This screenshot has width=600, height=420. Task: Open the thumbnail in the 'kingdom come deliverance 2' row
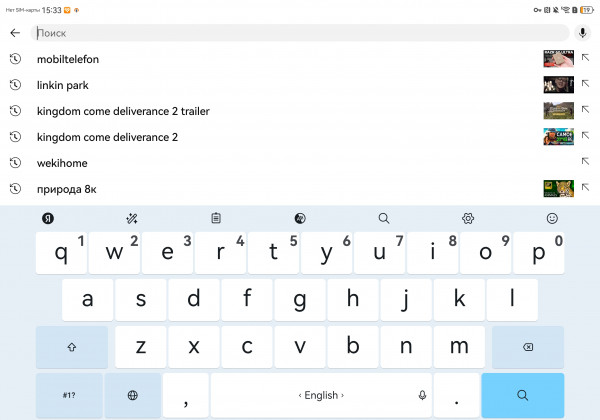(x=558, y=137)
